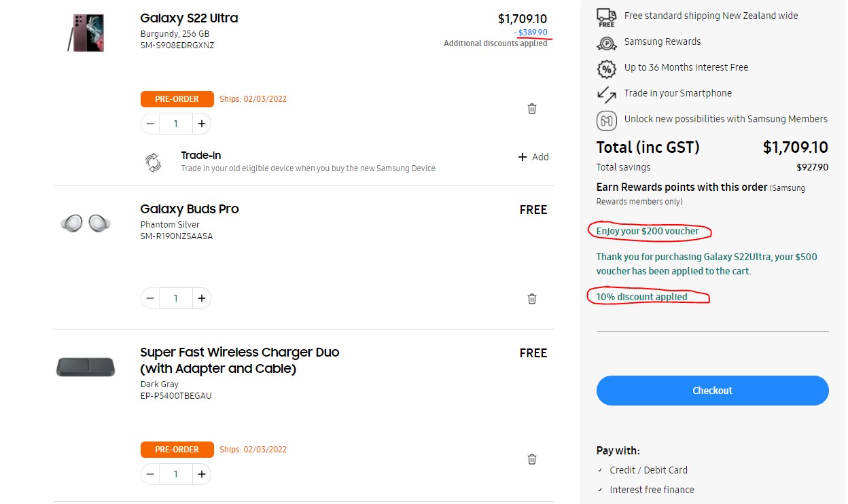Proceed with the Checkout button

coord(712,391)
